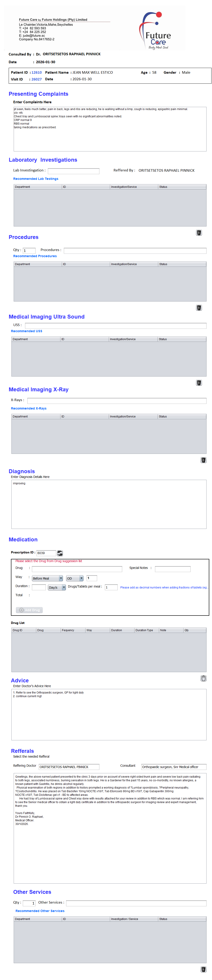The width and height of the screenshot is (212, 980).
Task: Click trash bin icon below Drug List
Action: click(x=203, y=678)
